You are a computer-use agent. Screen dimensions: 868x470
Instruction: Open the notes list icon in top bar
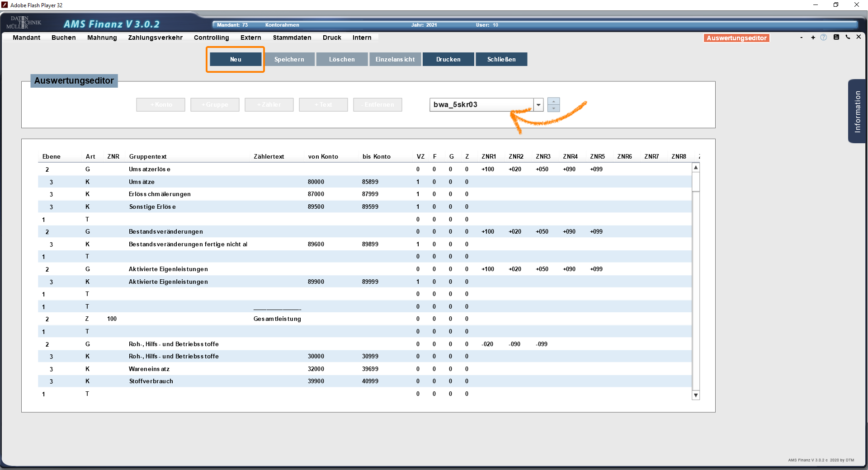click(836, 38)
